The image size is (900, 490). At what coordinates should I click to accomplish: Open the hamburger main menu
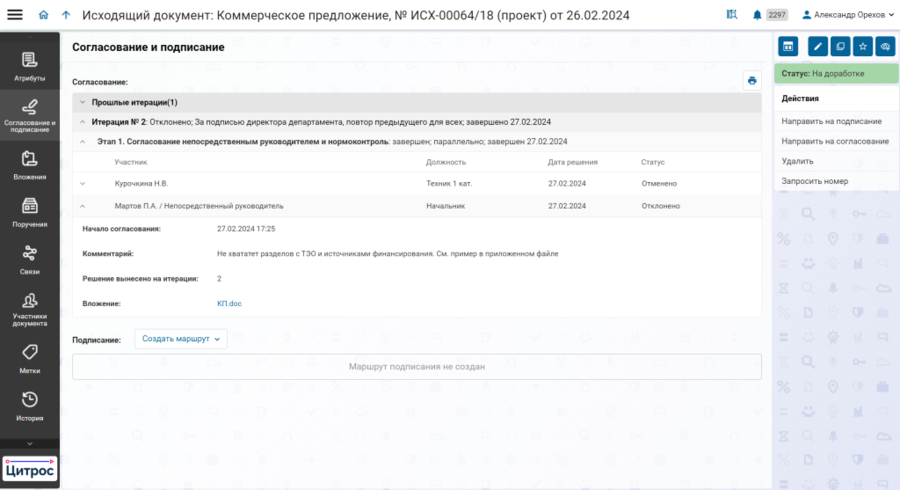pyautogui.click(x=15, y=15)
